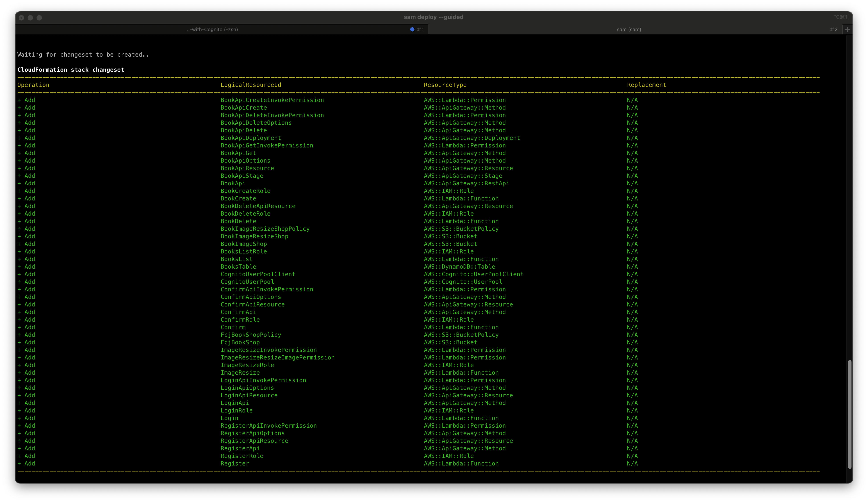Click the 'Waiting for changeset to be created..' line
Viewport: 868px width, 502px height.
point(83,55)
